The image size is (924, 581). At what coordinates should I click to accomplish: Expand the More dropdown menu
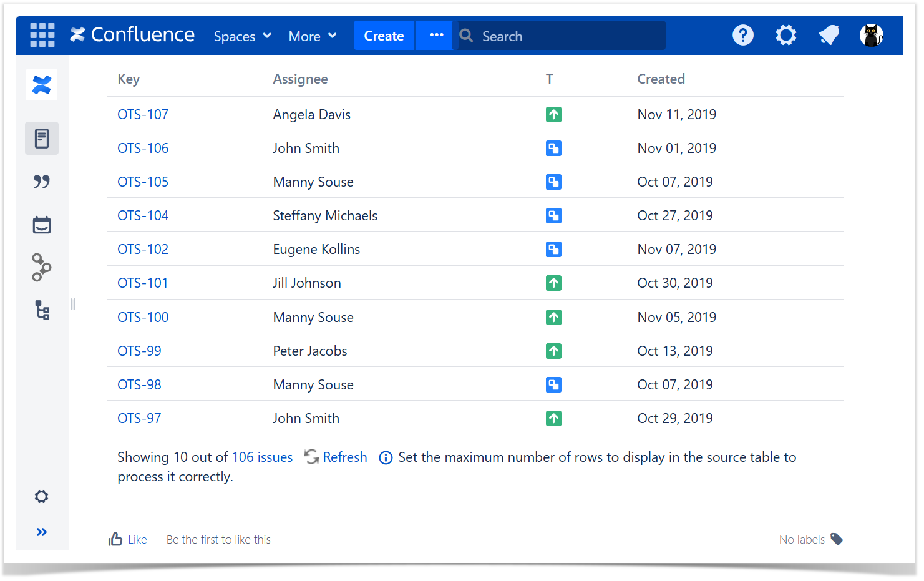(x=312, y=36)
